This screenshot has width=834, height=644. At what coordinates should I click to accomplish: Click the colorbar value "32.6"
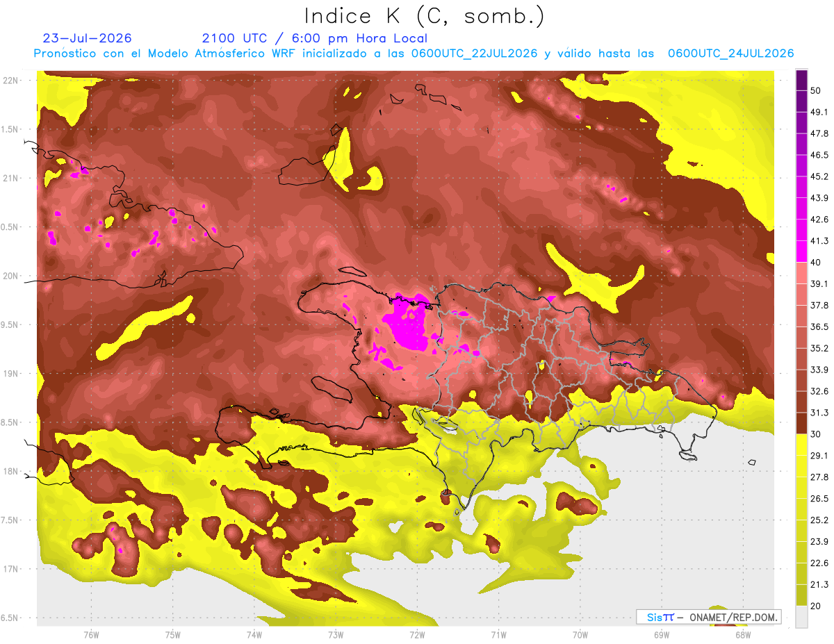coord(819,391)
